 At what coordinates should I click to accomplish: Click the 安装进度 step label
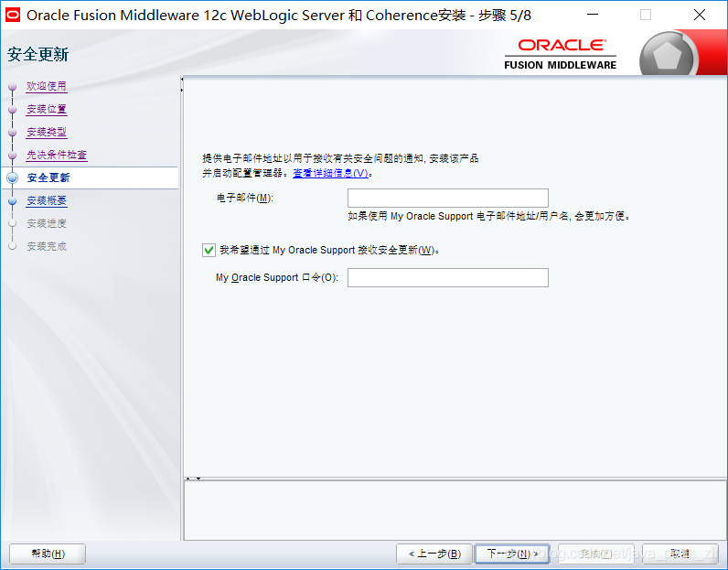coord(47,223)
